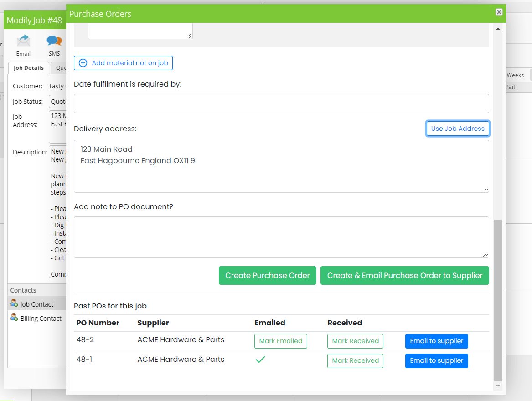Open the Quote tab behind the dialog

(59, 68)
